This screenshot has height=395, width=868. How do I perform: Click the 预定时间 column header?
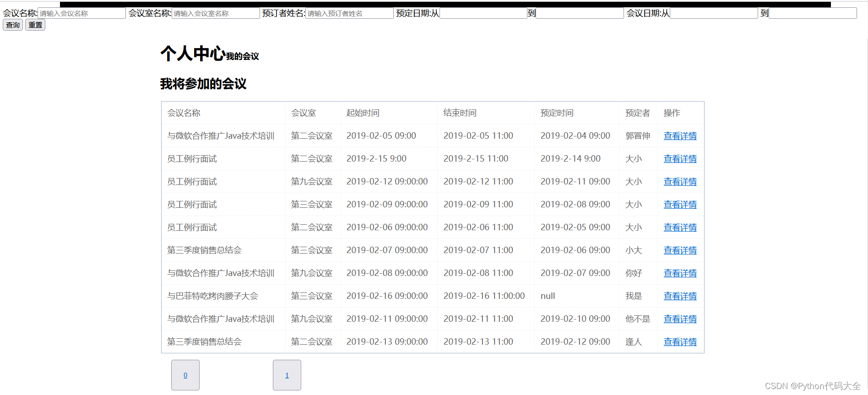(x=557, y=113)
